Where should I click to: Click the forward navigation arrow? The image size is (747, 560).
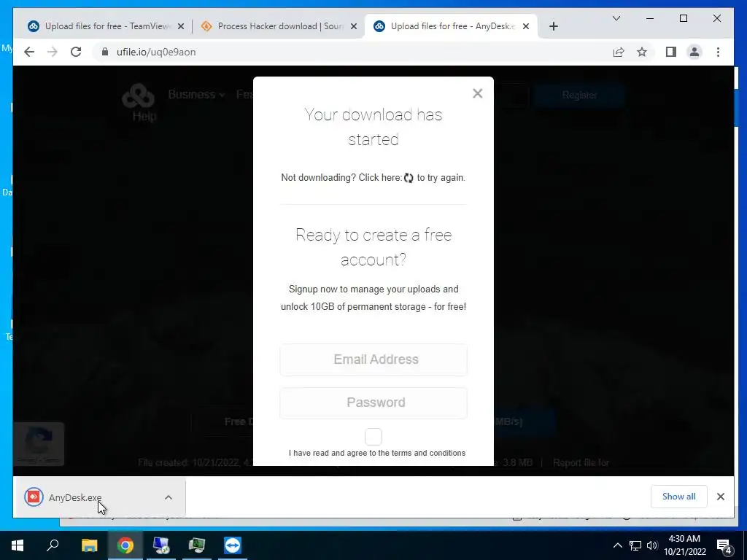pyautogui.click(x=53, y=52)
